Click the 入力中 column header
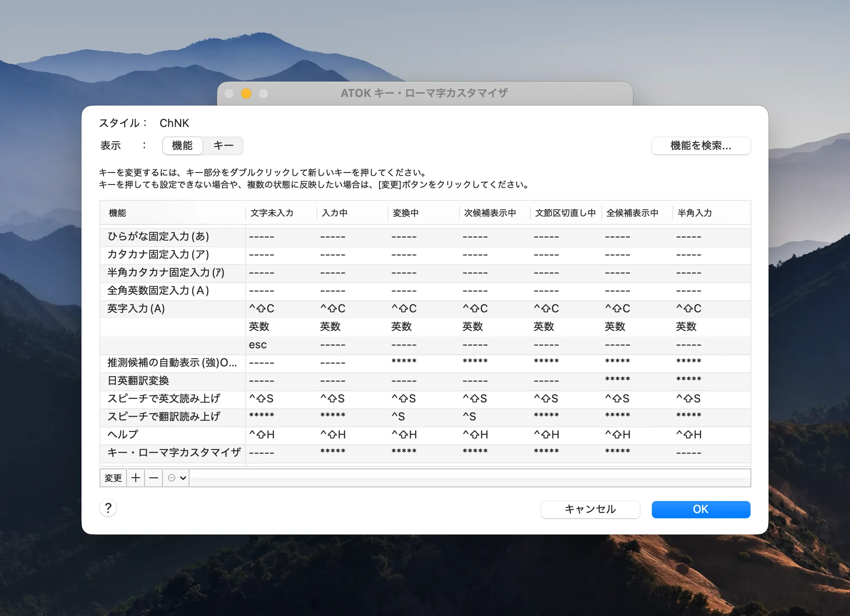 tap(352, 213)
